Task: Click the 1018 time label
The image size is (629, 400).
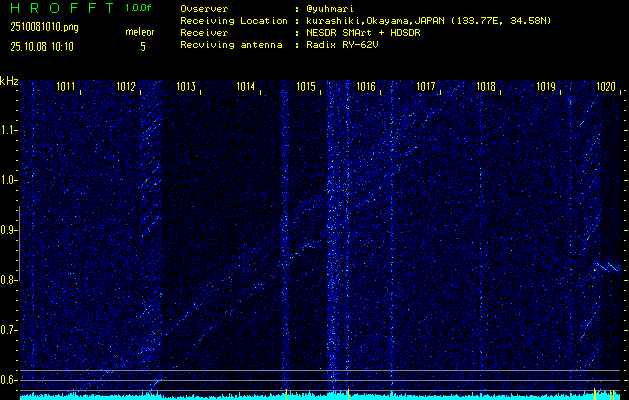Action: coord(486,86)
